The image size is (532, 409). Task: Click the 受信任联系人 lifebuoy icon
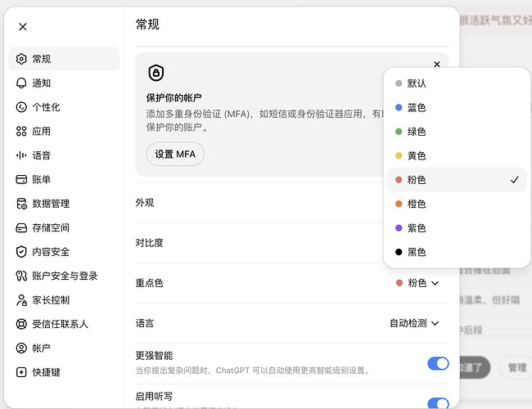coord(21,324)
